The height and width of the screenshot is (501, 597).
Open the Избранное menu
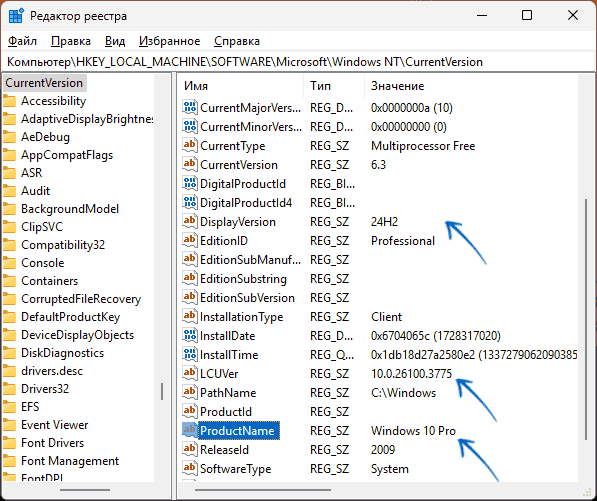(x=169, y=41)
